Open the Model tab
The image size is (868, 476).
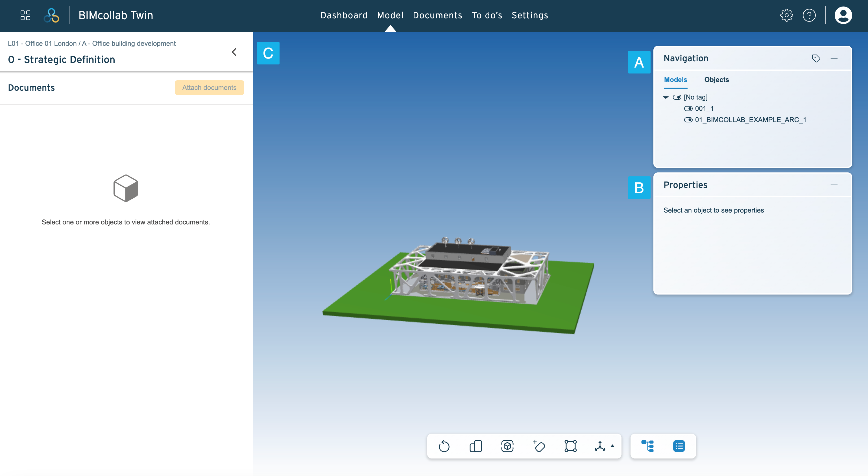tap(390, 15)
